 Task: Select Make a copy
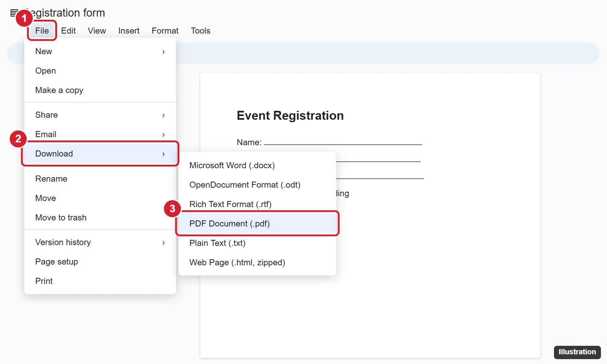pos(100,90)
